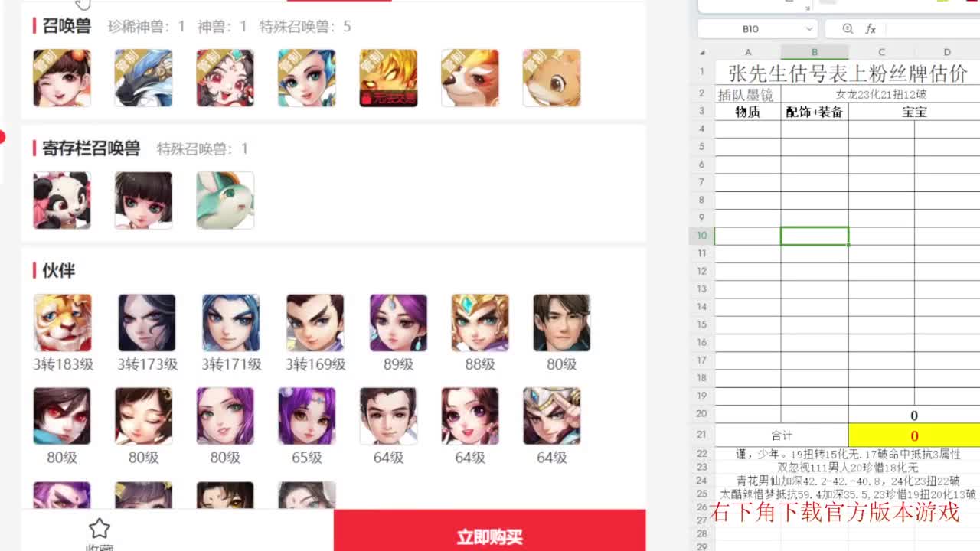Select column D header in the spreadsheet
This screenshot has height=551, width=980.
947,52
